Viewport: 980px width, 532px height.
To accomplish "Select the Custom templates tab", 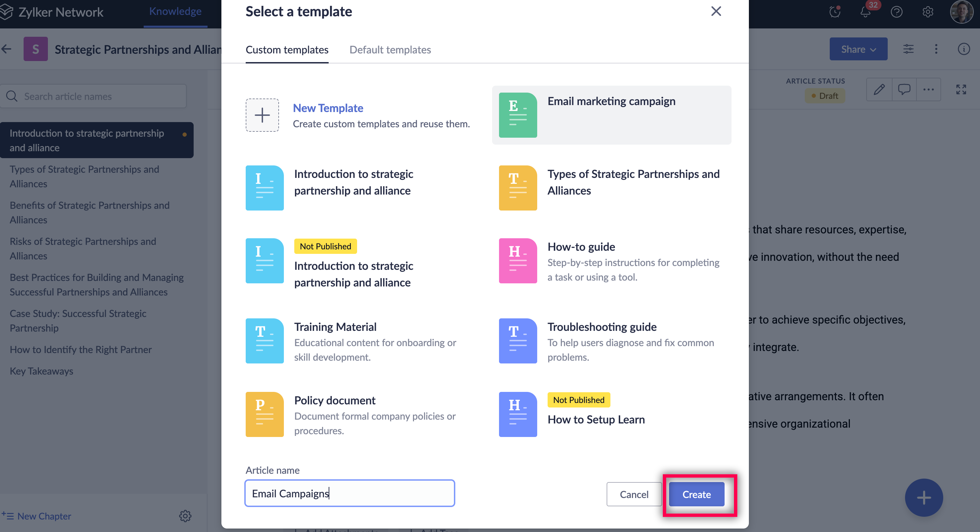I will tap(287, 50).
